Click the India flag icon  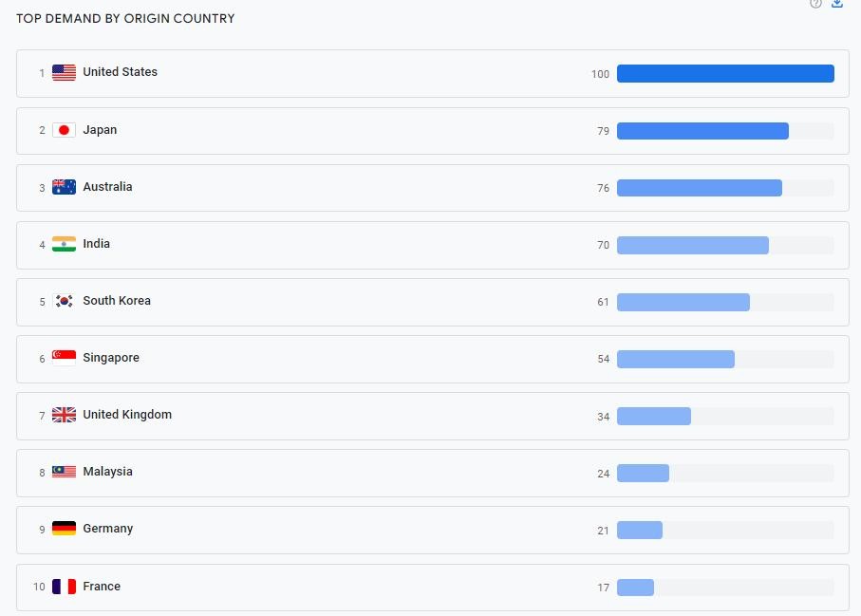pyautogui.click(x=64, y=244)
